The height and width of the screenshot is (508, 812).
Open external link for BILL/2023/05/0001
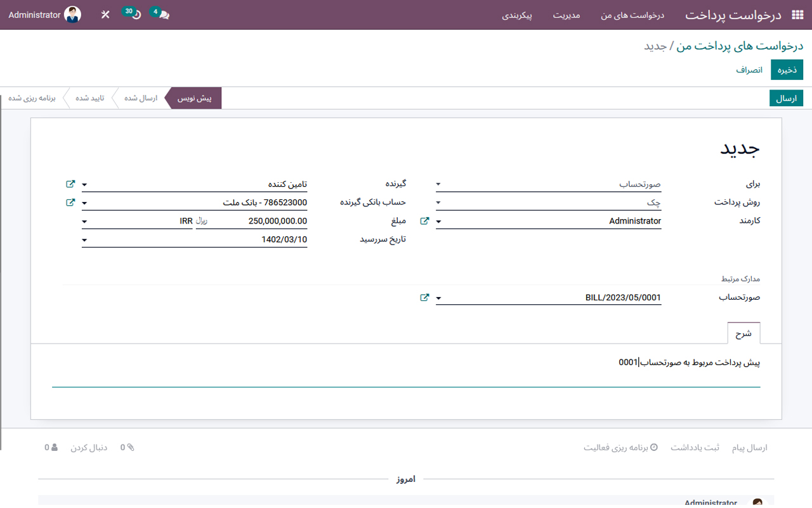(424, 297)
